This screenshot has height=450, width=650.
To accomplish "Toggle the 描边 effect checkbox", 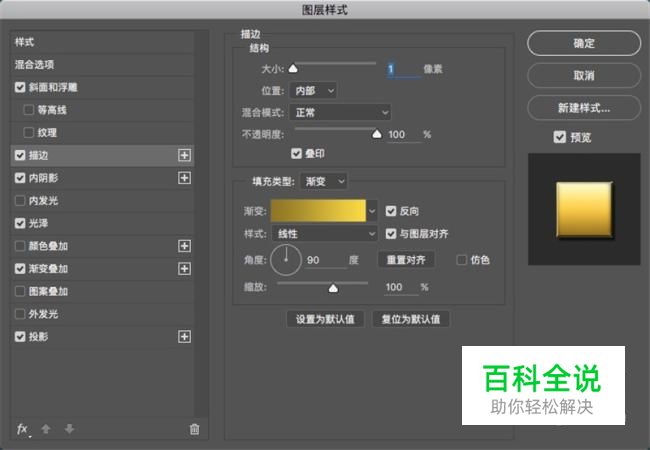I will point(20,155).
